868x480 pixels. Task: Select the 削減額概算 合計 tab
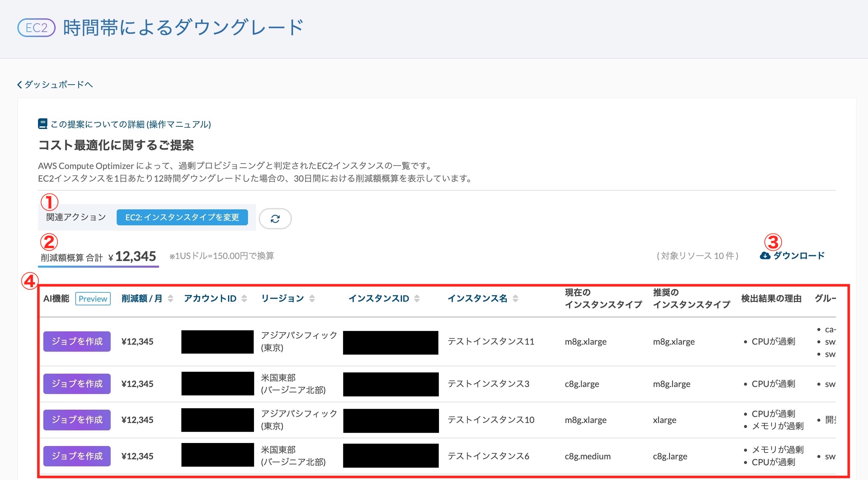click(98, 257)
